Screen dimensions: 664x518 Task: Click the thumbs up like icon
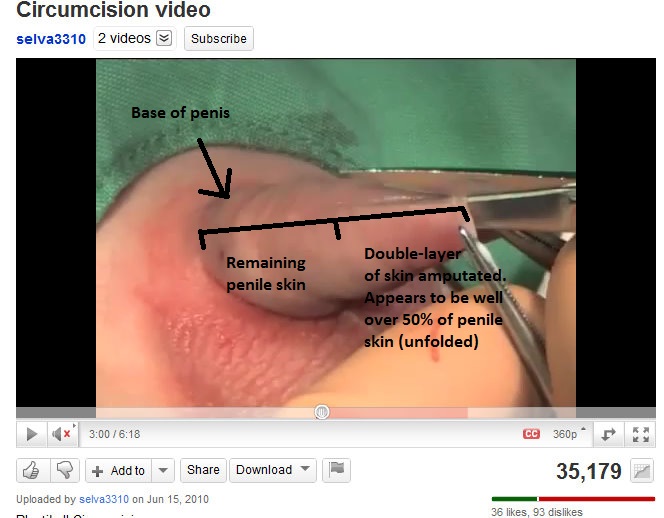(x=32, y=470)
